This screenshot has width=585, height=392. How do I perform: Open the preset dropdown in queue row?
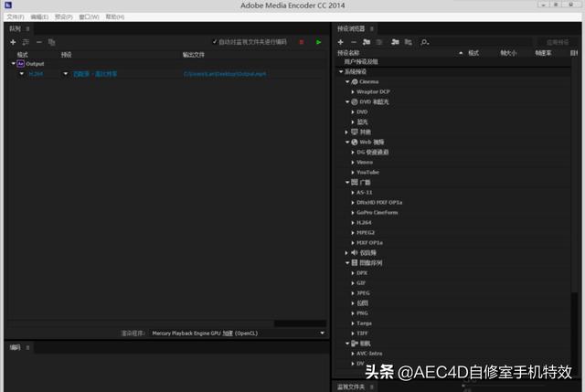click(66, 74)
